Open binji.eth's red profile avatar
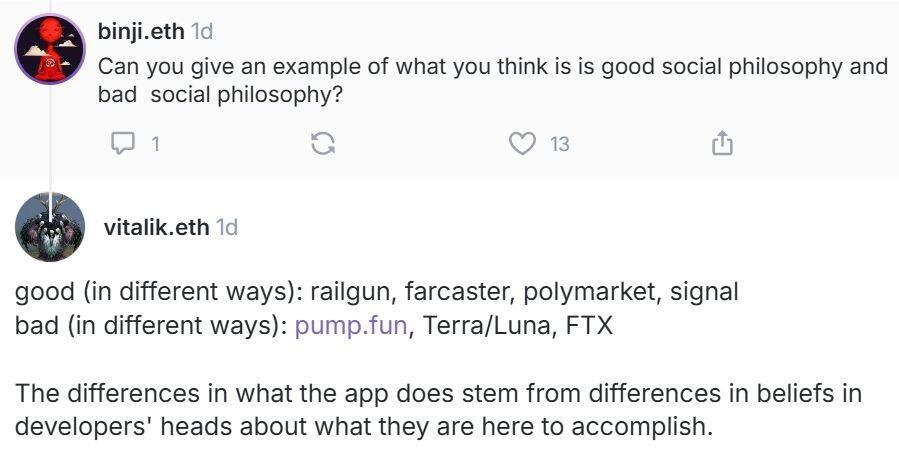Image resolution: width=899 pixels, height=460 pixels. click(50, 49)
